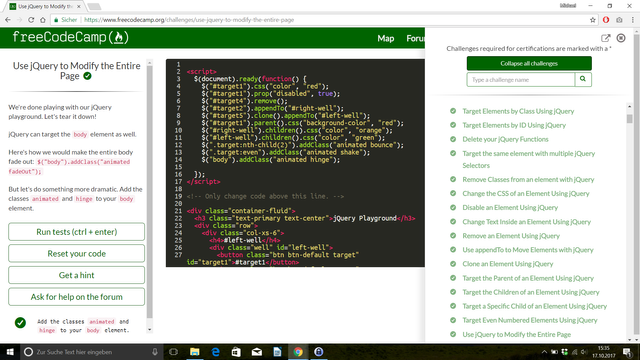Image resolution: width=640 pixels, height=360 pixels.
Task: Open Change the CSS of an Element challenge
Action: click(526, 193)
